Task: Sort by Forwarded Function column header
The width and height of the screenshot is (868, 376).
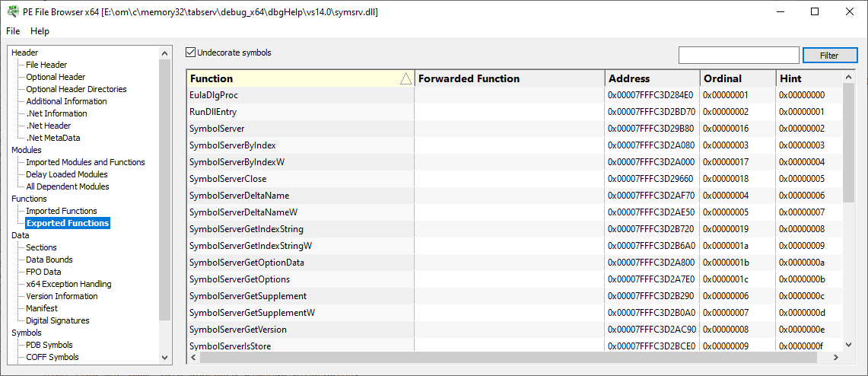Action: [x=509, y=78]
